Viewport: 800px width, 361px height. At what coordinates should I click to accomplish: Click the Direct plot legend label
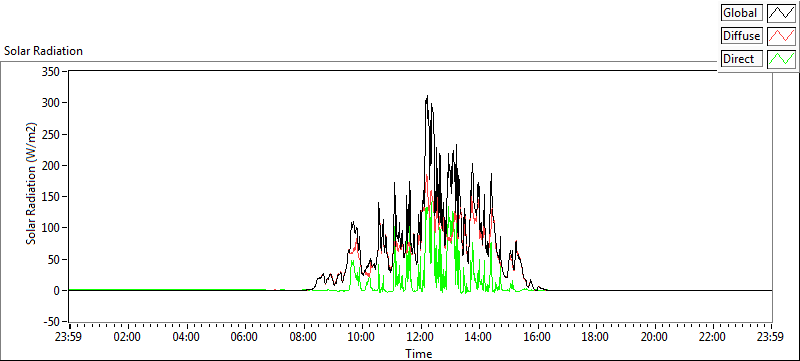[742, 59]
